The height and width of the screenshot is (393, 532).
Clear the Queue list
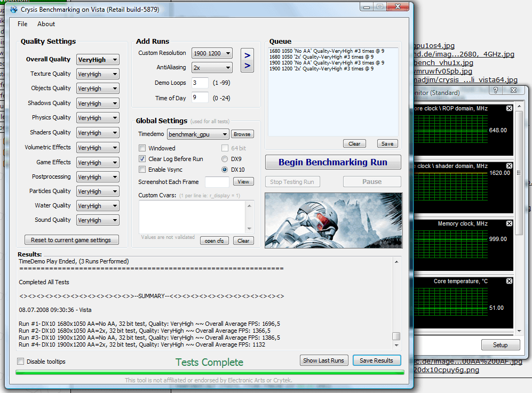coord(354,144)
